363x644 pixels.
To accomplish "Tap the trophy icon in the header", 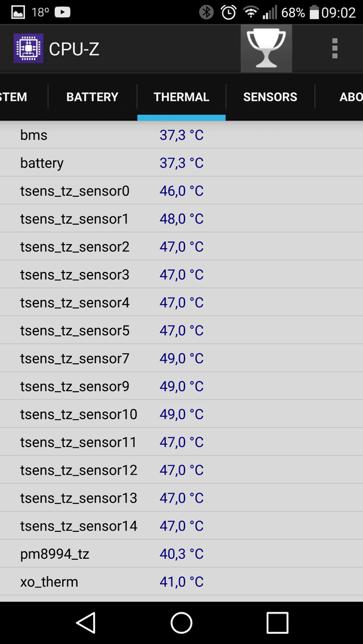I will 266,48.
